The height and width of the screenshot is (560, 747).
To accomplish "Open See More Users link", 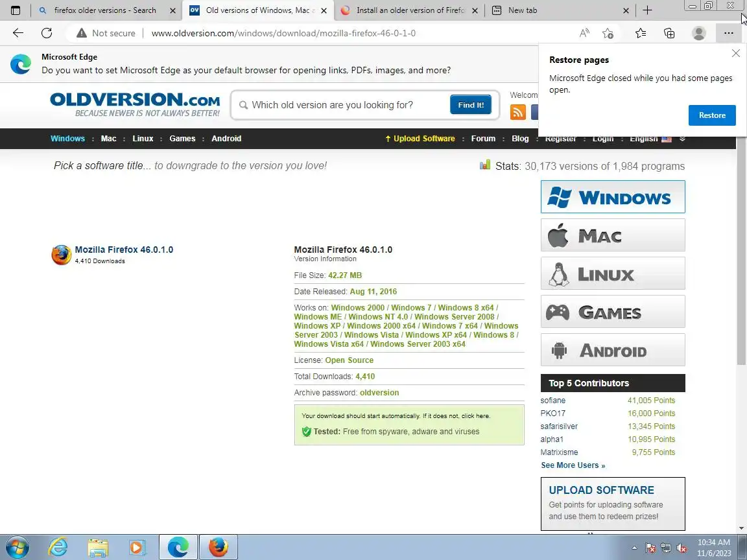I will 573,465.
